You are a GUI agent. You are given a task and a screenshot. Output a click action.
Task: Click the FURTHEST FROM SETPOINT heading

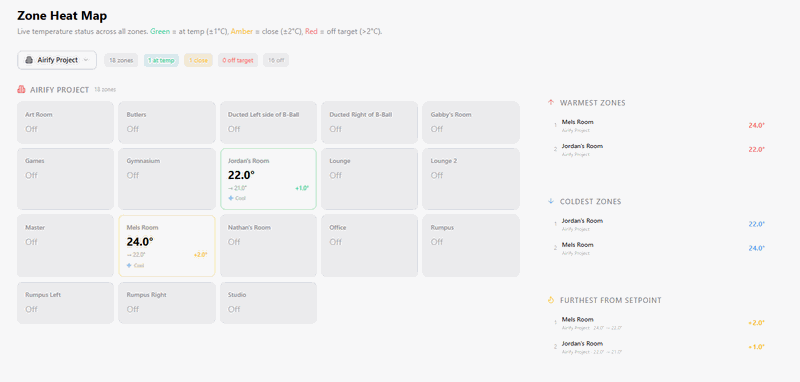pos(610,300)
